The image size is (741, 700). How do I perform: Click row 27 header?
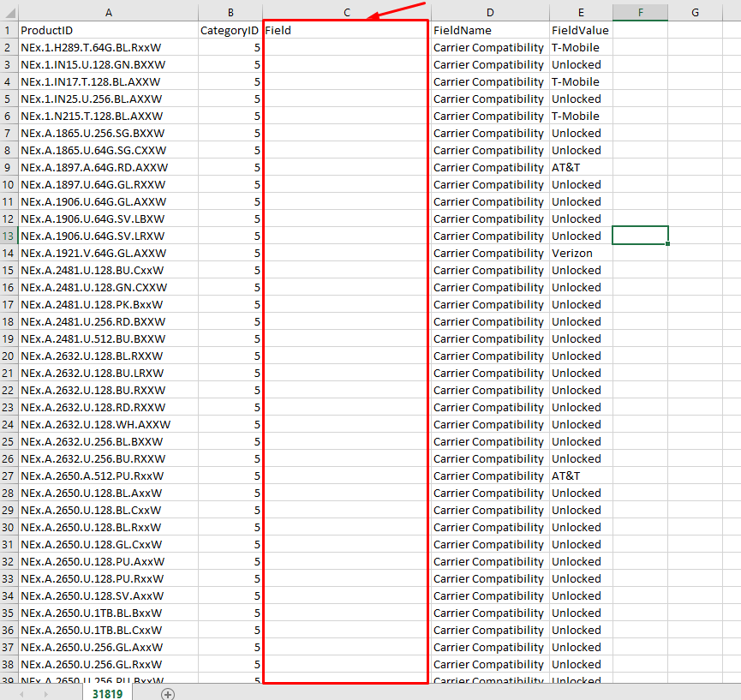[9, 476]
